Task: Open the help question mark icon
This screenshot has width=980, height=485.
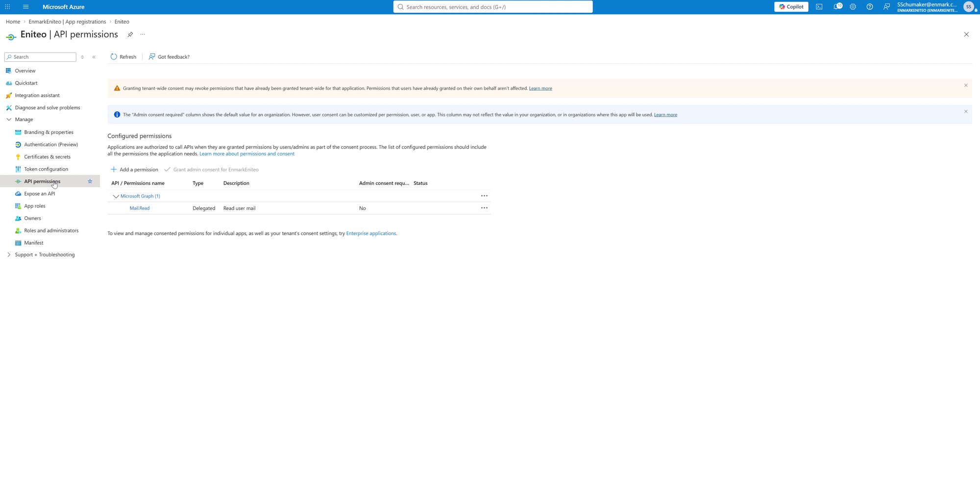Action: tap(870, 7)
